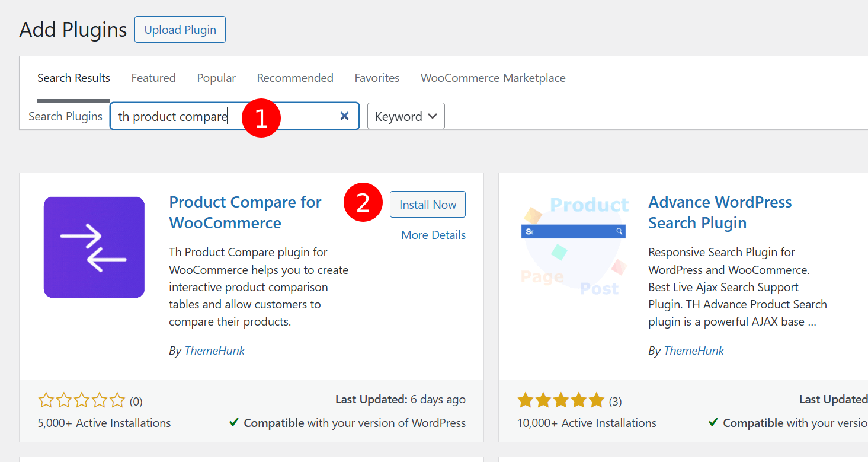Click 'Last Updated: 6 days ago' text

(401, 400)
